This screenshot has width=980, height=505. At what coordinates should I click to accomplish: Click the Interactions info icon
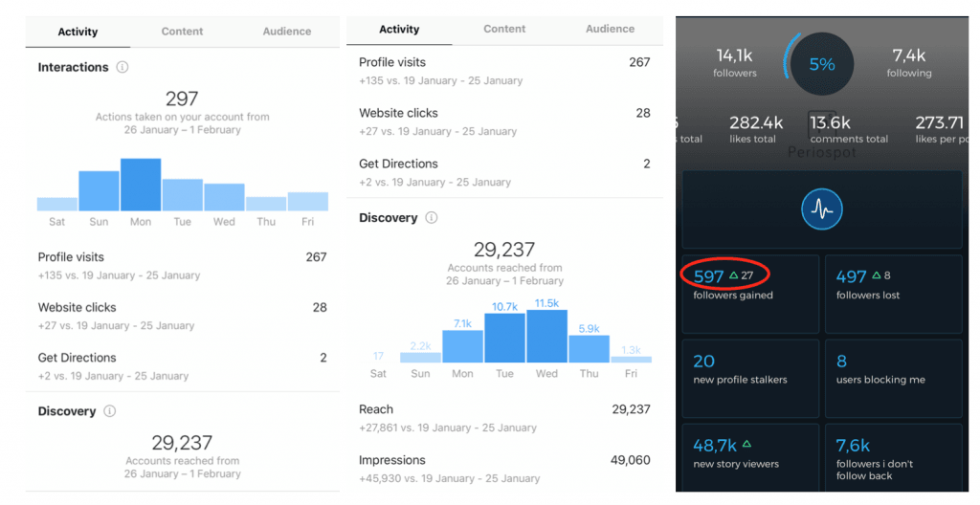(122, 67)
